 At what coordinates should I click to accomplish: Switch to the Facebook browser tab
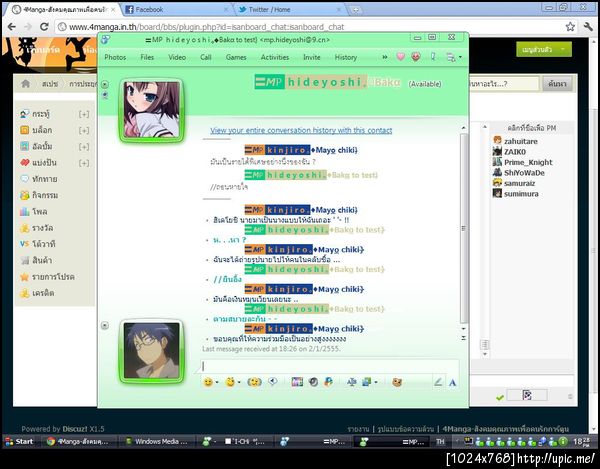click(176, 10)
